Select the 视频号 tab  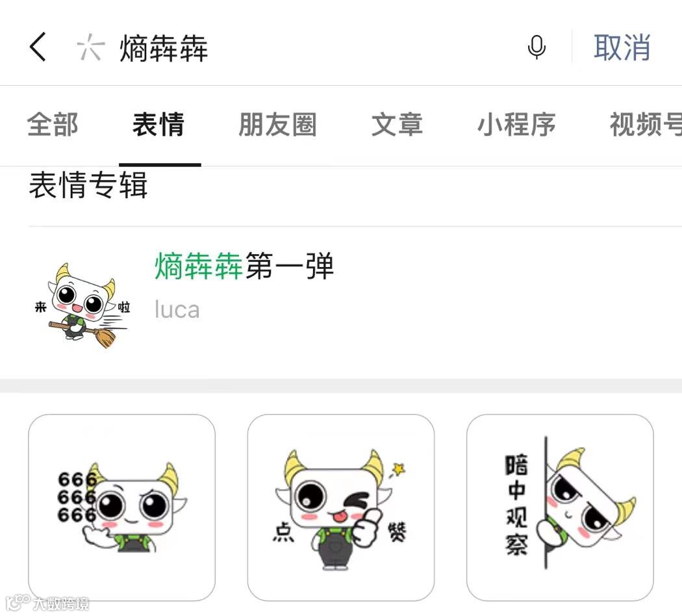pyautogui.click(x=646, y=124)
